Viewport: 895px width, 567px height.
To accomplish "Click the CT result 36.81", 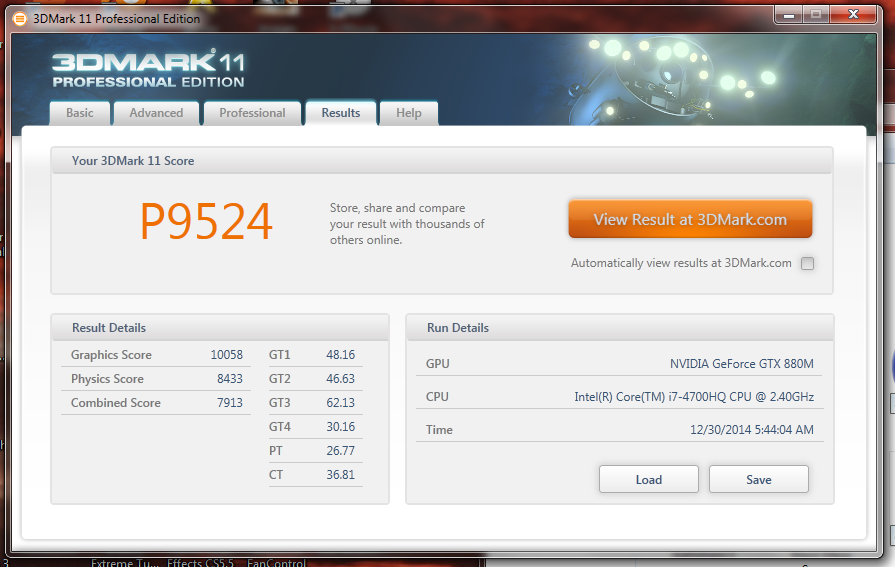I will tap(340, 474).
